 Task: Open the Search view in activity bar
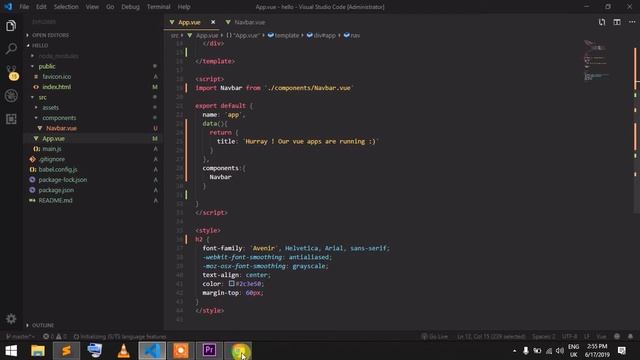(11, 49)
